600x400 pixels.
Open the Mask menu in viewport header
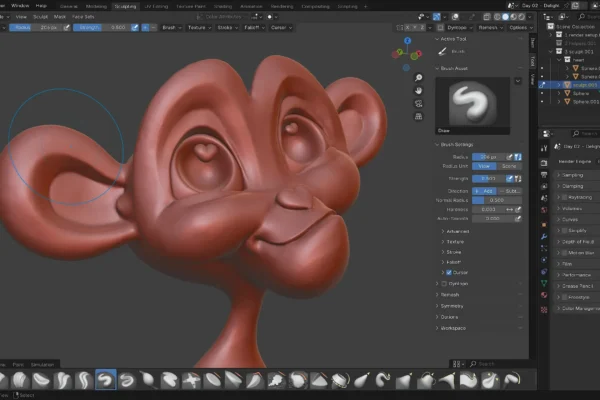(x=60, y=17)
